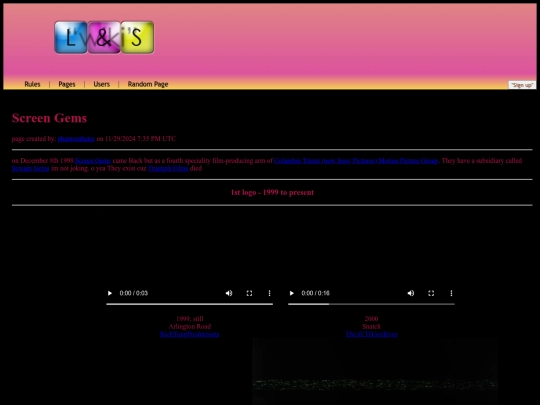Viewport: 540px width, 405px height.
Task: Mute the 0:16 video player
Action: [x=411, y=293]
